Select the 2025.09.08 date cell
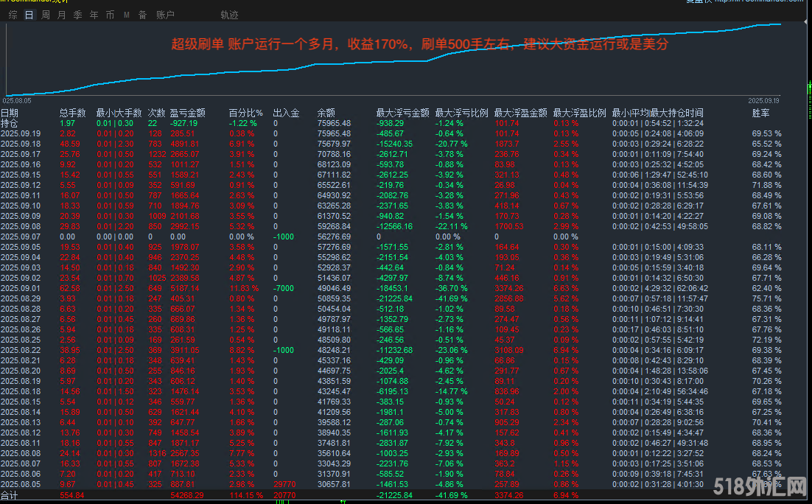This screenshot has height=504, width=812. [x=21, y=226]
